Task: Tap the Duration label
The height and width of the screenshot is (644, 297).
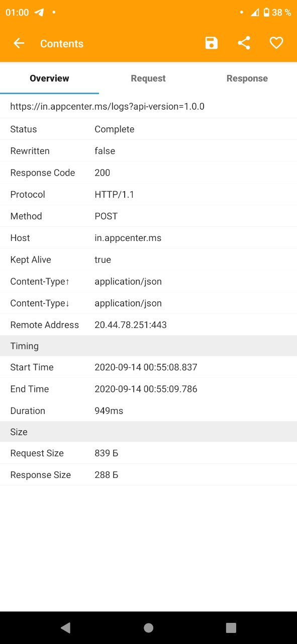Action: [28, 411]
